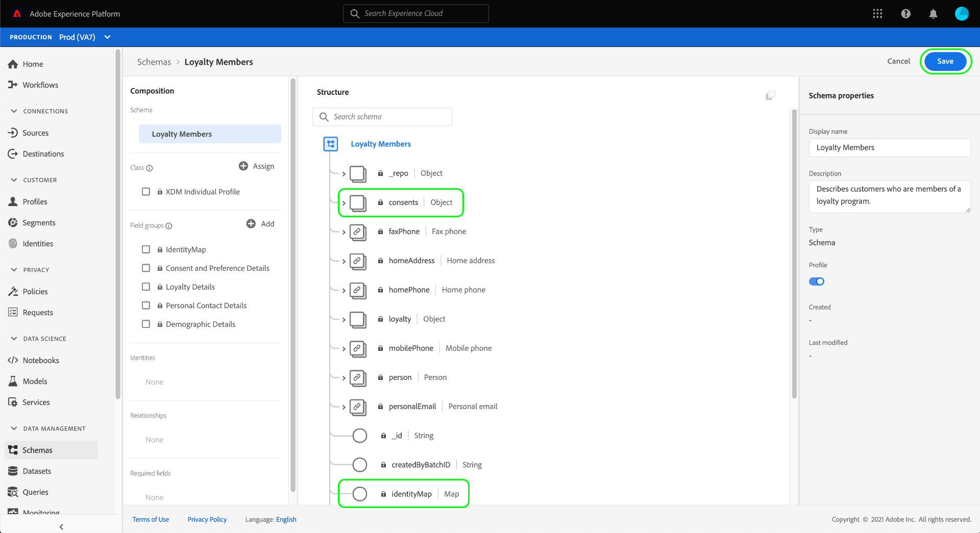This screenshot has width=980, height=533.
Task: Select the identityMap field circle
Action: 360,494
